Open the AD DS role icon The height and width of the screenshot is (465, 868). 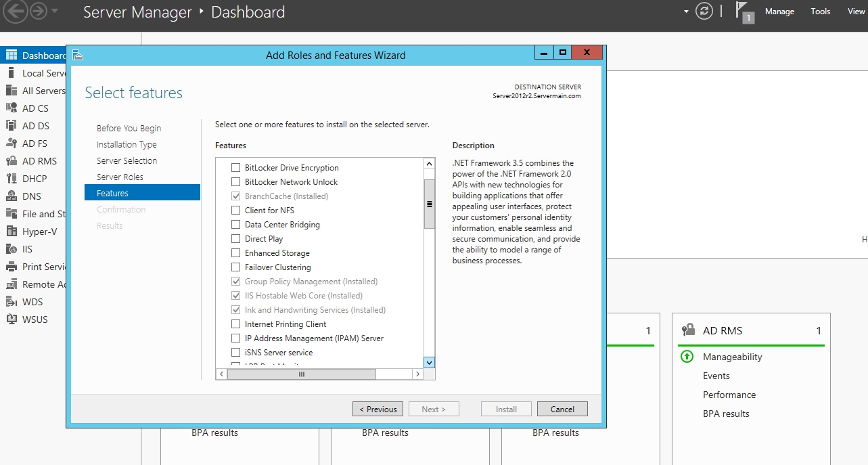pos(12,126)
